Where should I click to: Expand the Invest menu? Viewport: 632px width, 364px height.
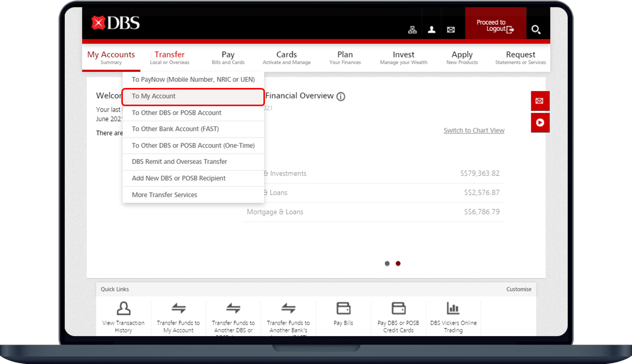403,58
